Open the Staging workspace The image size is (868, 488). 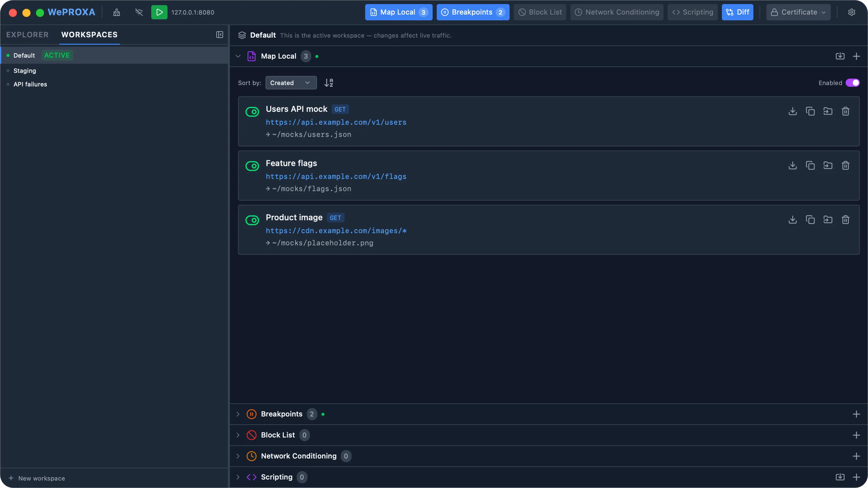pyautogui.click(x=114, y=70)
